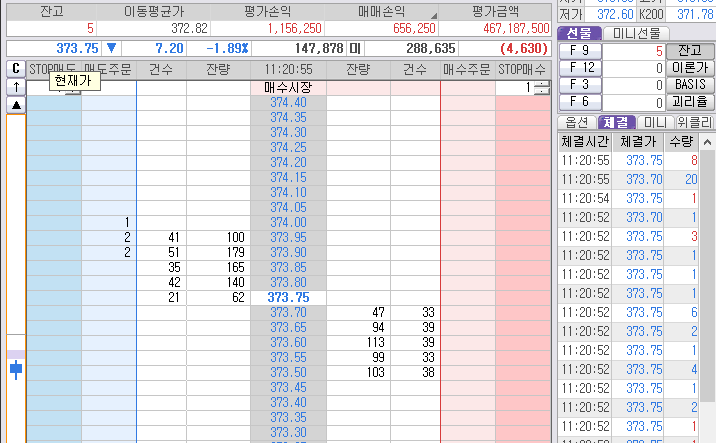Click the 매도주문 column header
716x443 pixels.
point(109,70)
